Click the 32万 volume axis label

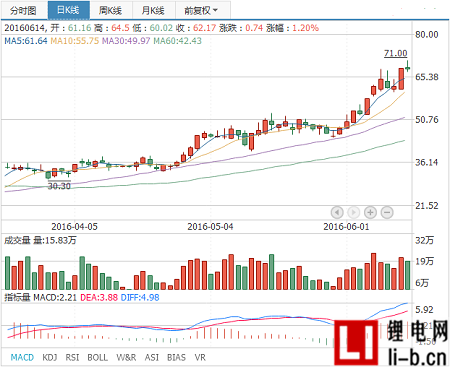click(424, 240)
